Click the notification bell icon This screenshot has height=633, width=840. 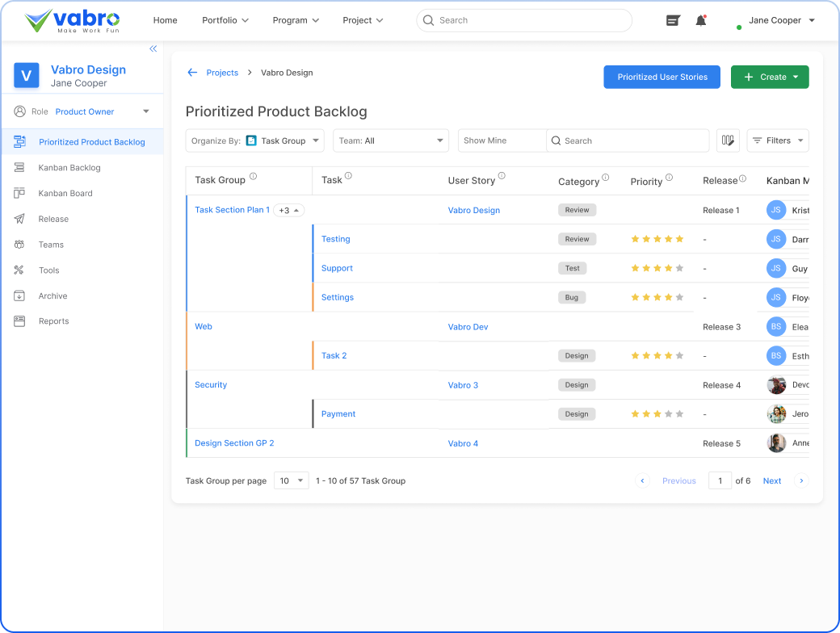pos(700,21)
